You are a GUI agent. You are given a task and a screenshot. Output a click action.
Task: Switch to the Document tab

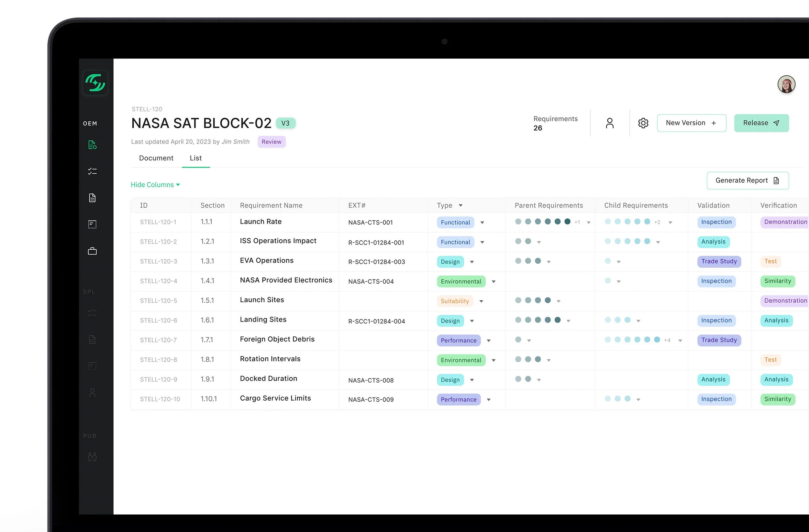tap(156, 158)
